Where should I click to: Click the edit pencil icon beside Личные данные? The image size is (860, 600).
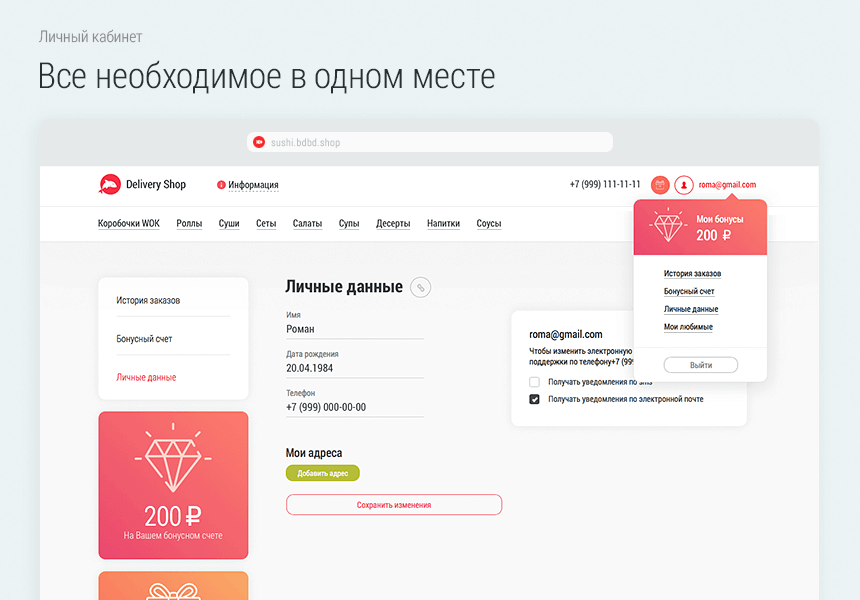tap(420, 287)
